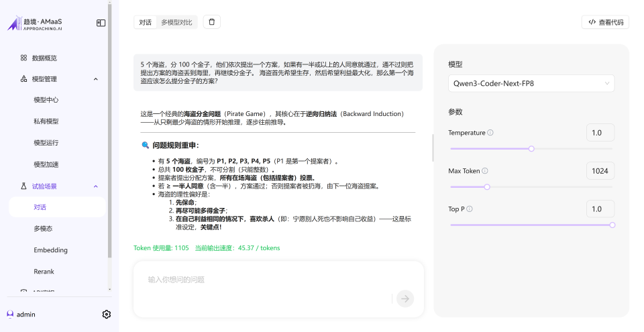Click the send arrow button
This screenshot has width=644, height=332.
[x=405, y=298]
